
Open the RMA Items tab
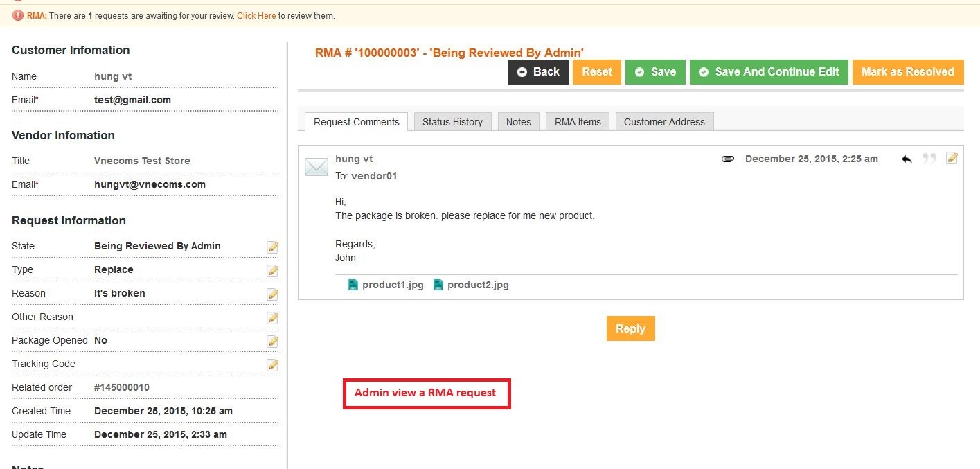[578, 122]
